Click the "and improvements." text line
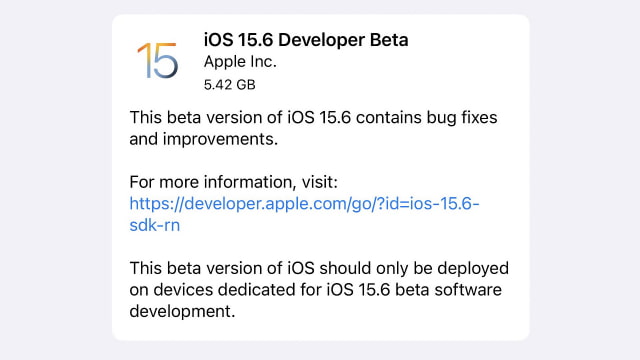The width and height of the screenshot is (640, 360). (x=204, y=139)
